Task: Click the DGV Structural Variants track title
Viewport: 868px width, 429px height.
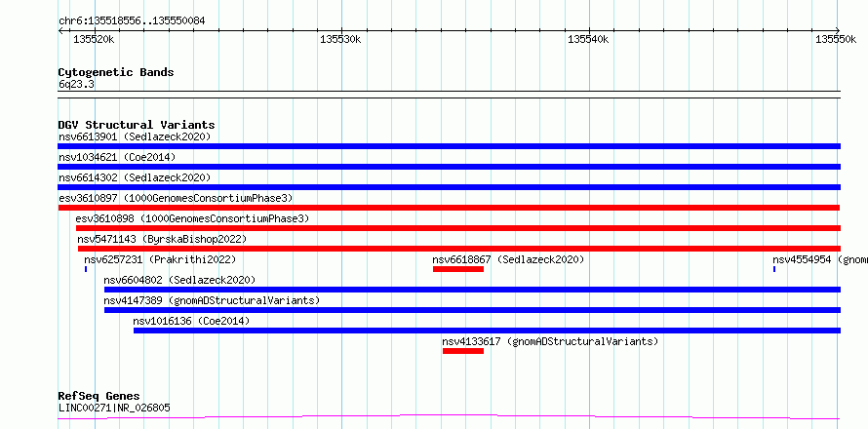Action: pyautogui.click(x=137, y=125)
